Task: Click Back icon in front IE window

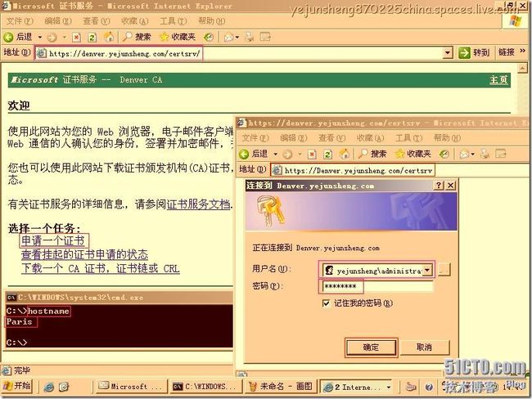Action: point(244,154)
